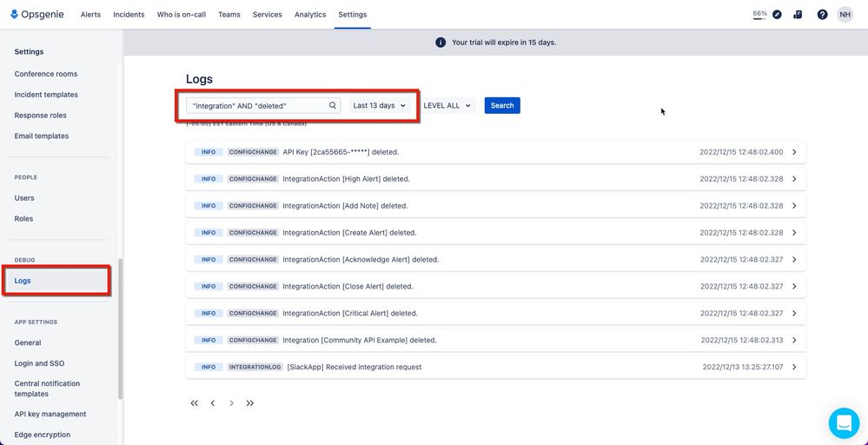Expand the Acknowledge Alert deleted log entry

coord(794,259)
